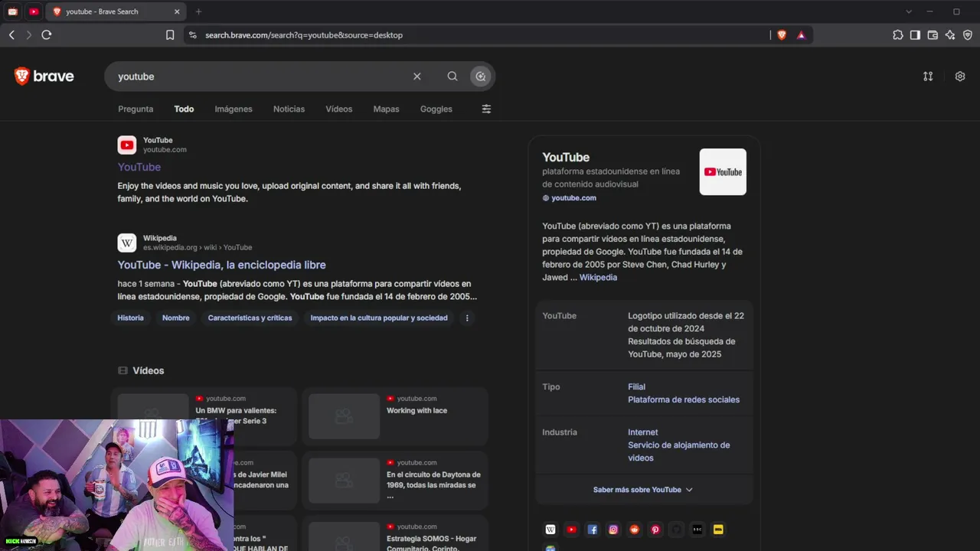Image resolution: width=980 pixels, height=551 pixels.
Task: Open the Estrategia SOMOS video result
Action: pyautogui.click(x=395, y=534)
